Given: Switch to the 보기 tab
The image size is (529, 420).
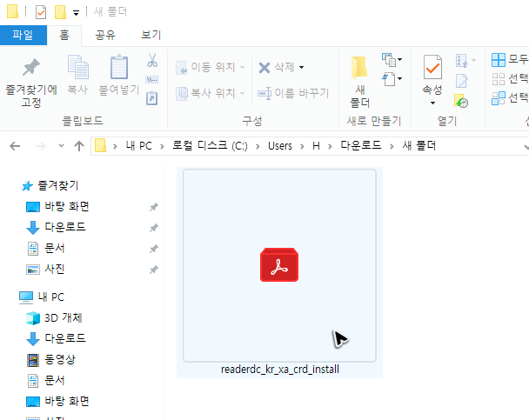Looking at the screenshot, I should pyautogui.click(x=151, y=35).
